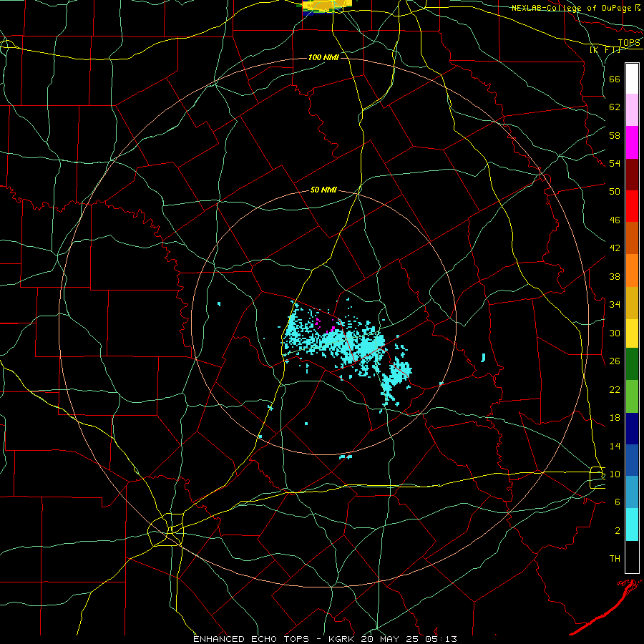
Task: Click the "KGRK" radar station identifier
Action: (x=343, y=639)
